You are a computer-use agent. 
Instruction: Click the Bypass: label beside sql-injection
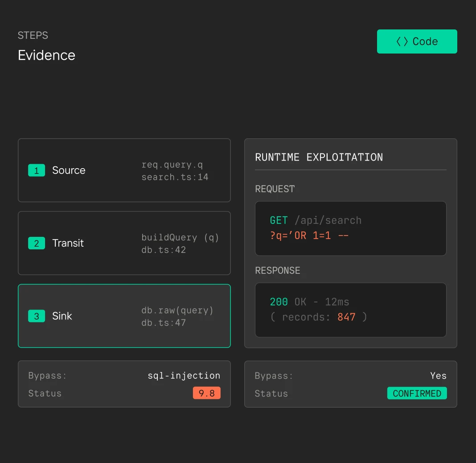pos(47,376)
